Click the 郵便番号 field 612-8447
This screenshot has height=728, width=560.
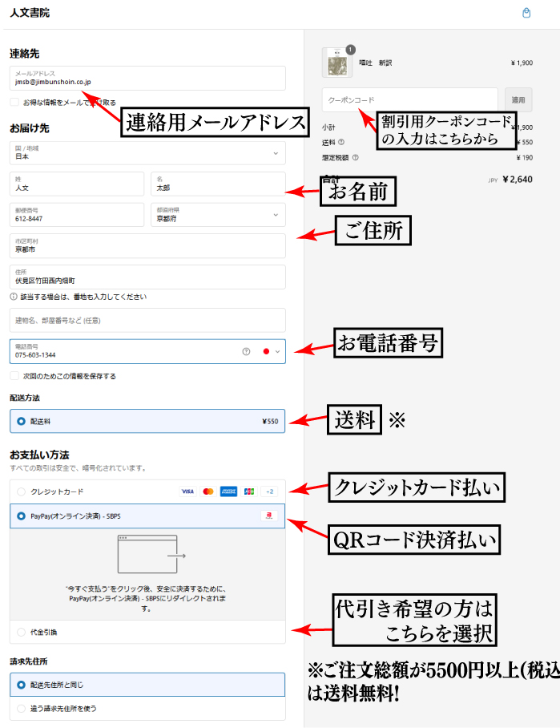pyautogui.click(x=77, y=215)
